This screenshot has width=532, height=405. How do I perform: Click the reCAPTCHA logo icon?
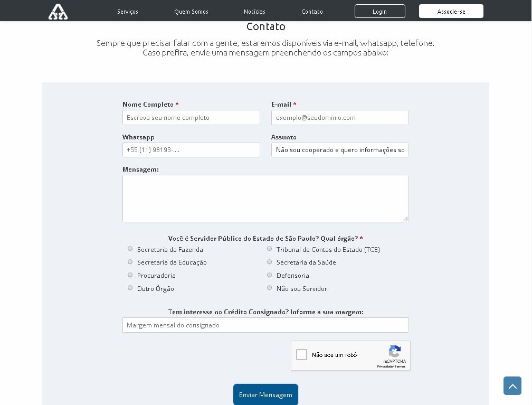click(x=395, y=351)
